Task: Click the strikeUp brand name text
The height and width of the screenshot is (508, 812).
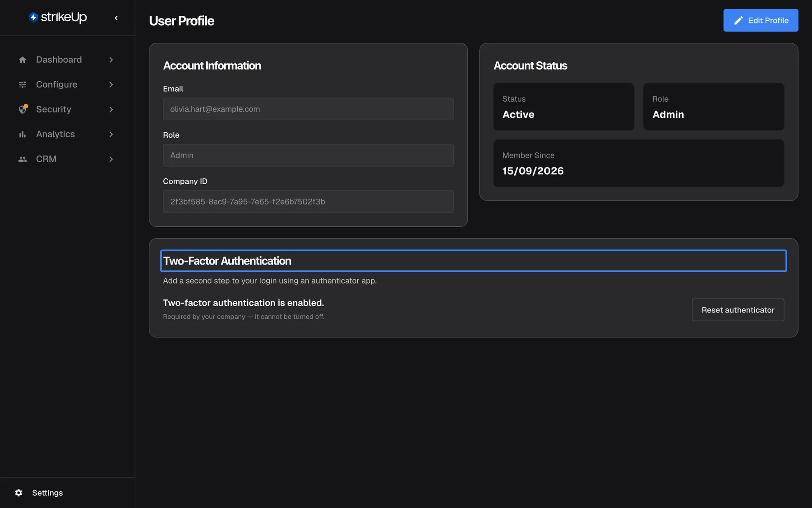Action: [64, 17]
